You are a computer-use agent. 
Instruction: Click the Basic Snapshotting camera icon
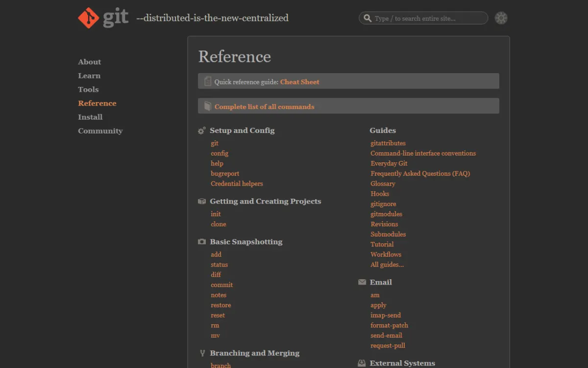202,242
